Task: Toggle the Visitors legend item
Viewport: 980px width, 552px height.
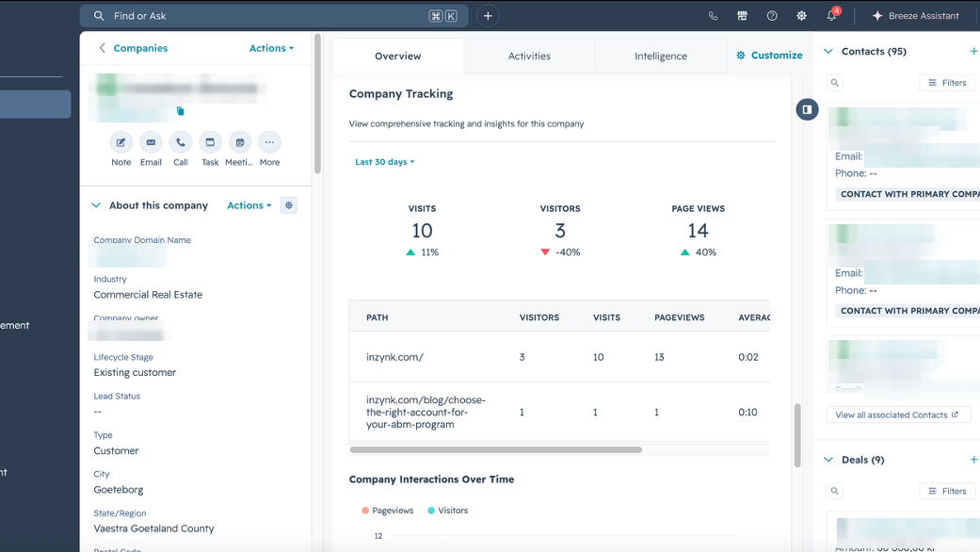Action: 447,511
